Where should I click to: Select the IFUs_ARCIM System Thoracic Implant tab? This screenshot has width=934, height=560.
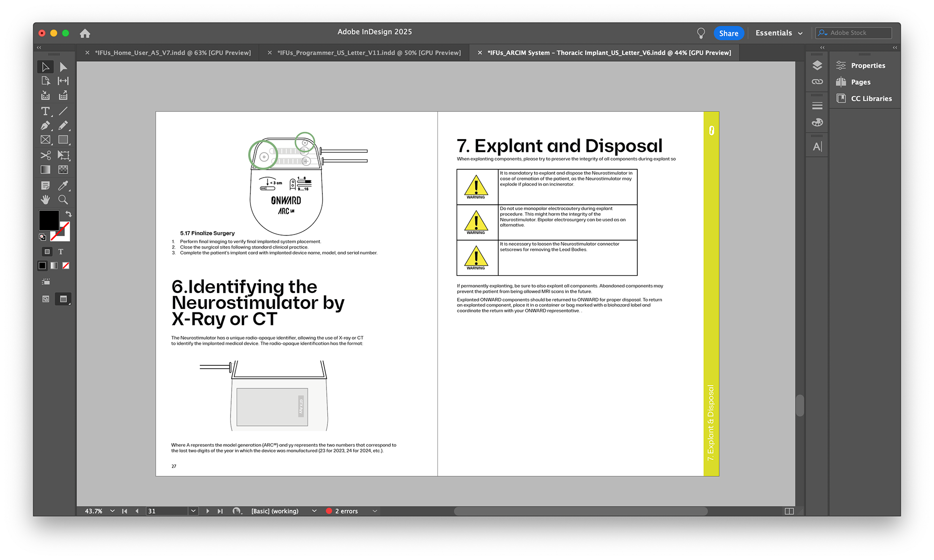pyautogui.click(x=609, y=53)
